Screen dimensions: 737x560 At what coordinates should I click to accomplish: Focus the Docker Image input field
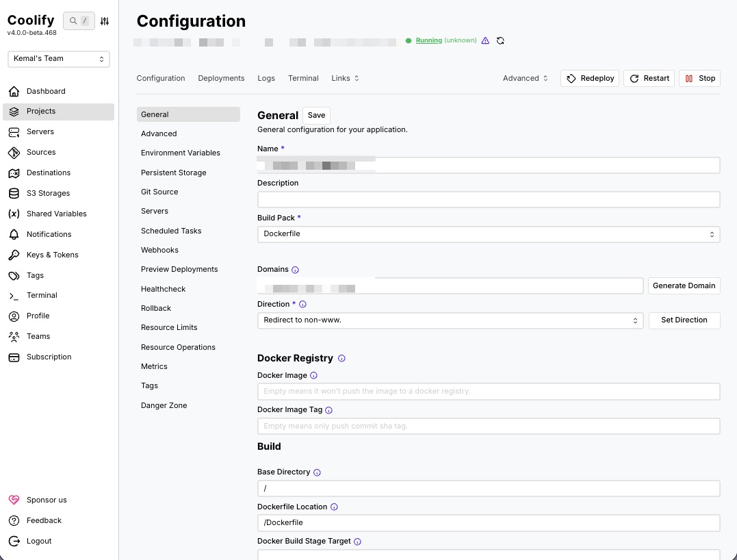489,391
